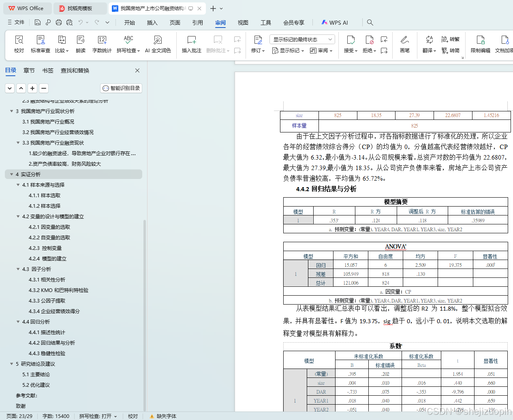Switch to the 找稻壳模板 tab

click(x=80, y=8)
